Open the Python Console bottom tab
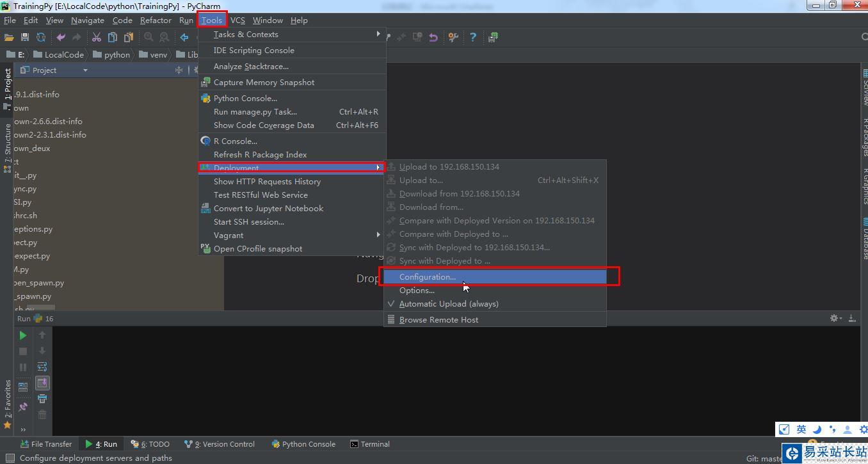The width and height of the screenshot is (868, 464). [x=303, y=444]
